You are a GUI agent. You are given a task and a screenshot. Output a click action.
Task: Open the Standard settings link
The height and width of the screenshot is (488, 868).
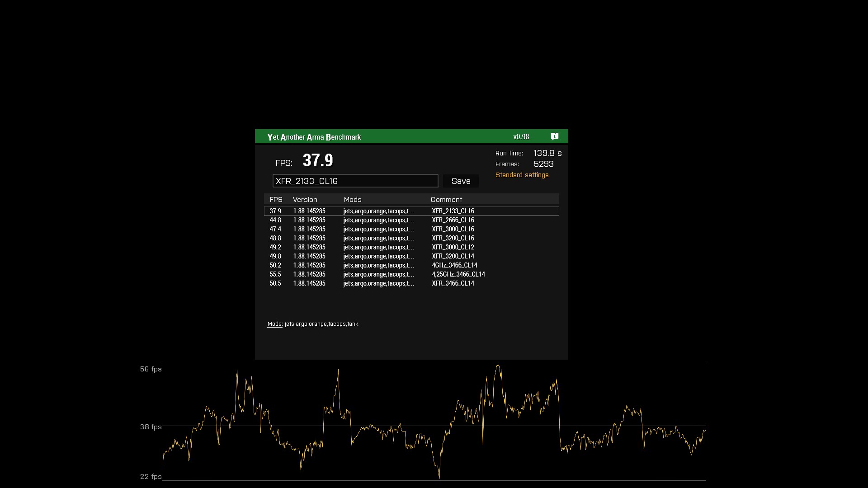coord(522,175)
